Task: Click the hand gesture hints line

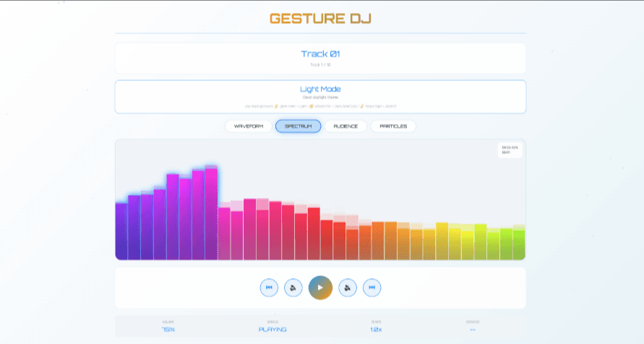Action: point(320,106)
